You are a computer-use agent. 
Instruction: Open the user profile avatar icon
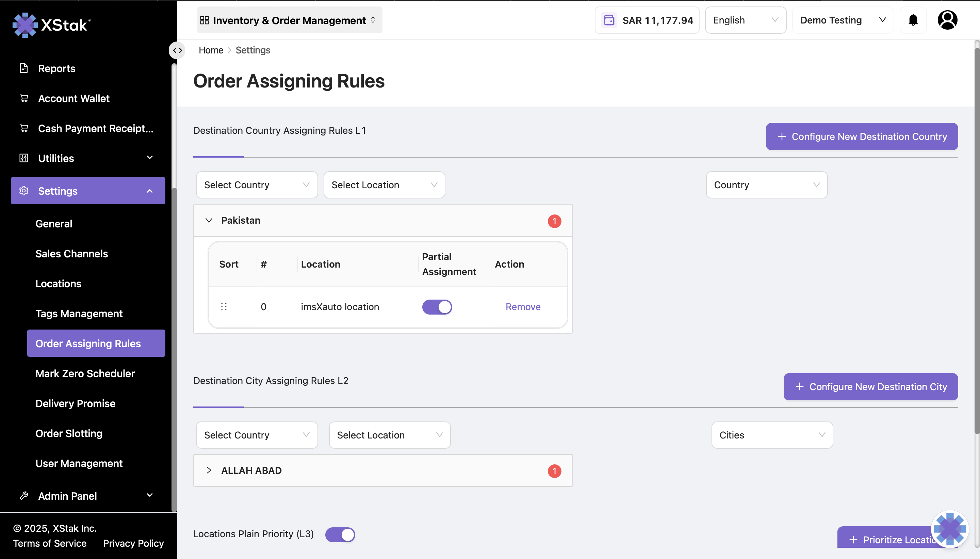[947, 20]
